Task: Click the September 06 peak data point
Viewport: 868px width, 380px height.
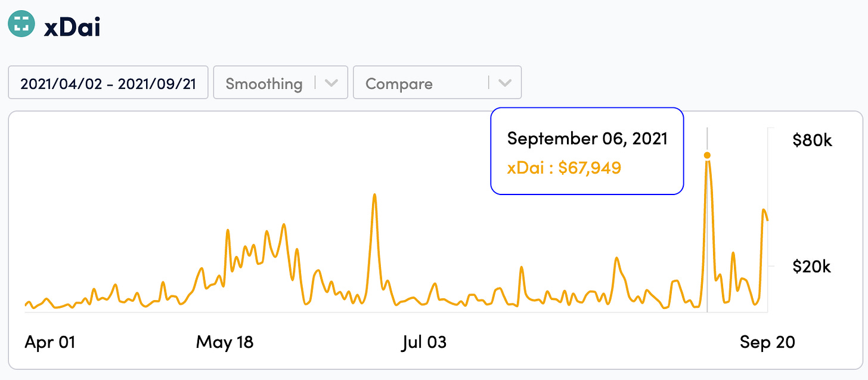Action: coord(707,155)
